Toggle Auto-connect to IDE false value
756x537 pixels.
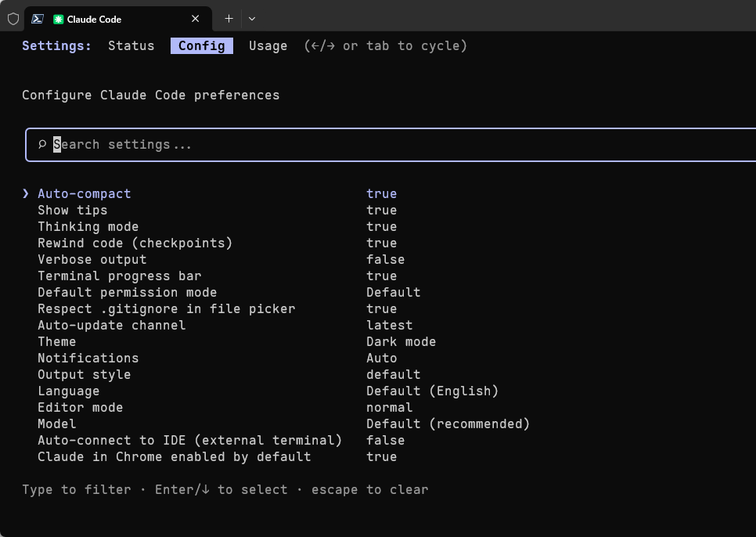point(385,440)
